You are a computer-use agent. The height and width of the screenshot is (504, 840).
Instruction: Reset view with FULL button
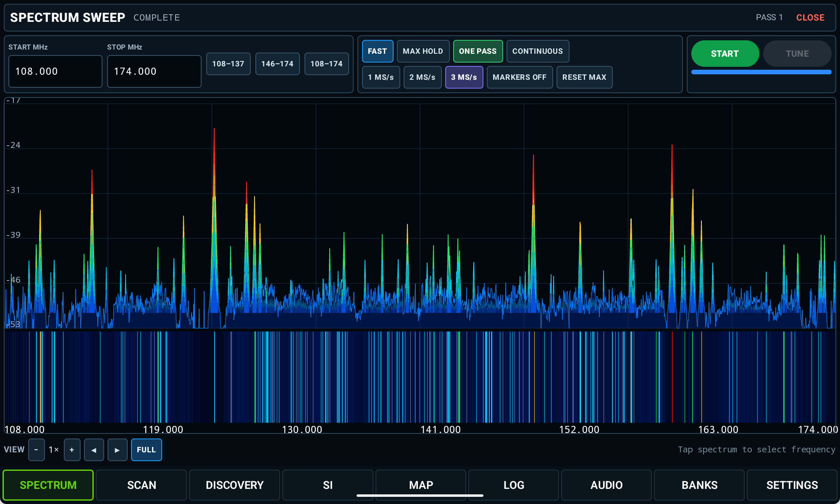point(146,450)
